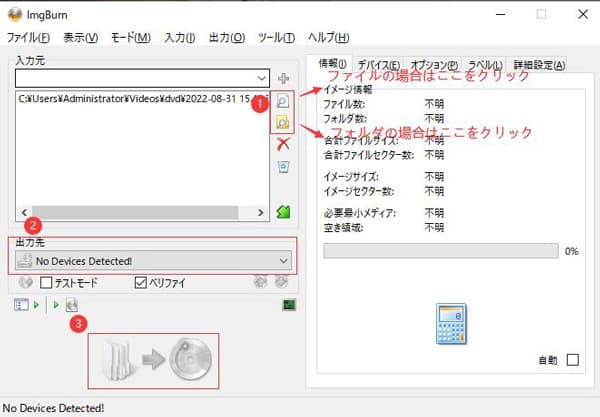Viewport: 600px width, 417px height.
Task: Open the ファイル(F) menu
Action: point(29,37)
